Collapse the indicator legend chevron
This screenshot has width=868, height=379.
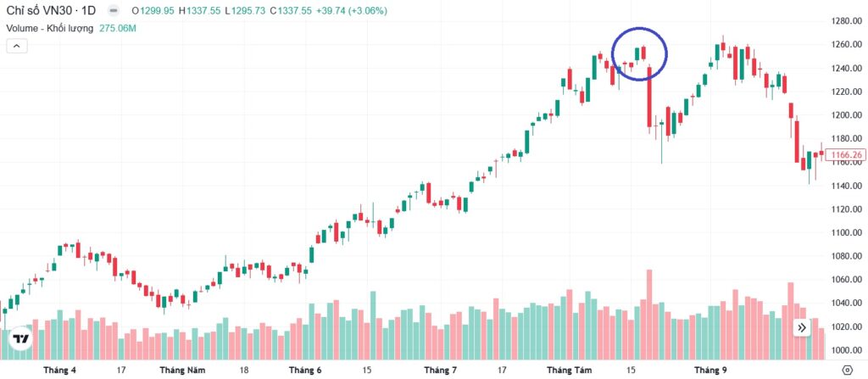15,46
